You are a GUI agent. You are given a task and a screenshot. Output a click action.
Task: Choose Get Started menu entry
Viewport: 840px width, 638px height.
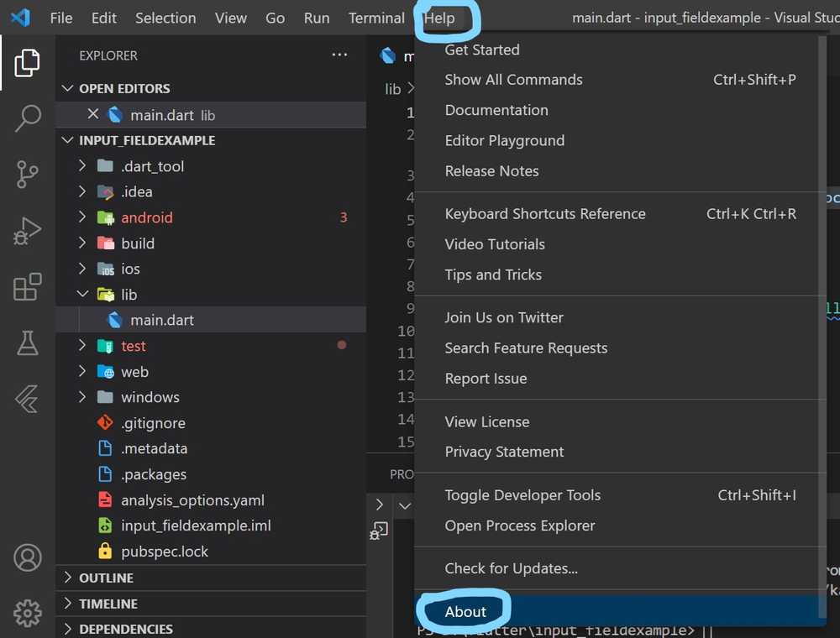620,50
